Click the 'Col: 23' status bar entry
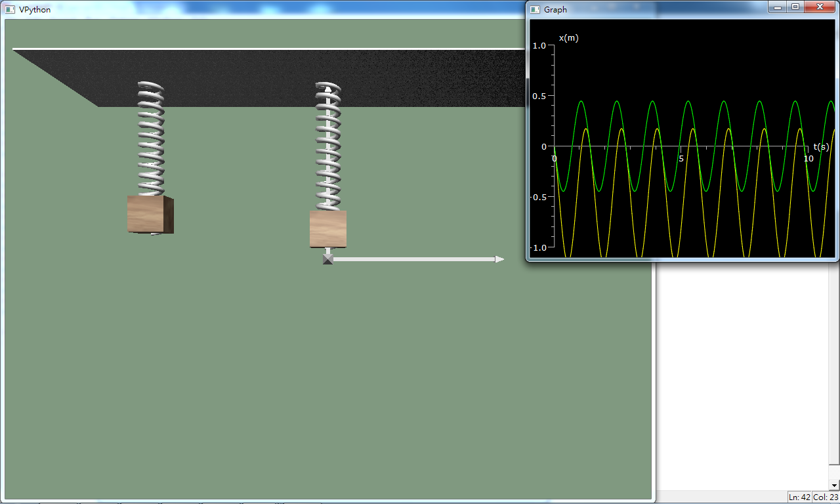 (826, 497)
